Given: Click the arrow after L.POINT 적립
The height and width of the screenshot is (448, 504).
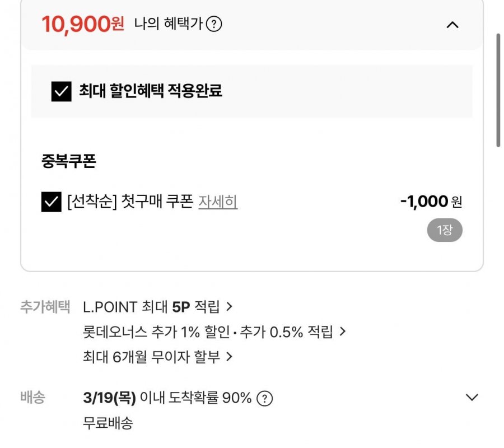Looking at the screenshot, I should tap(228, 307).
